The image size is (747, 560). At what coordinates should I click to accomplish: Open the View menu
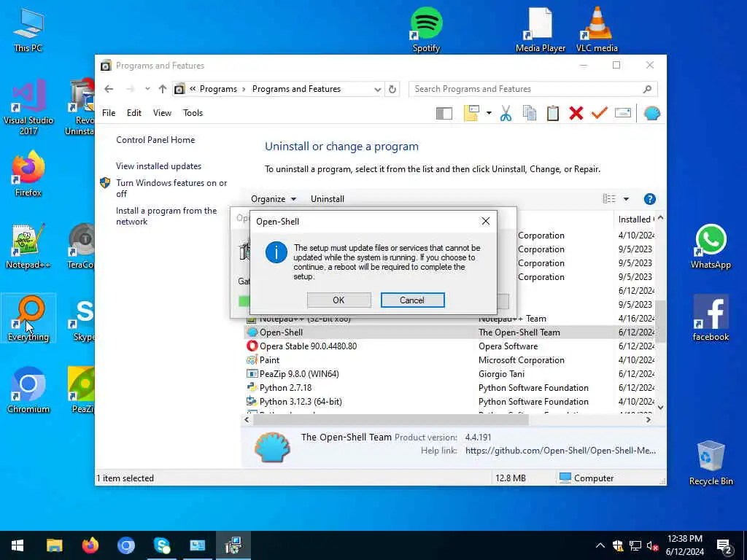162,113
